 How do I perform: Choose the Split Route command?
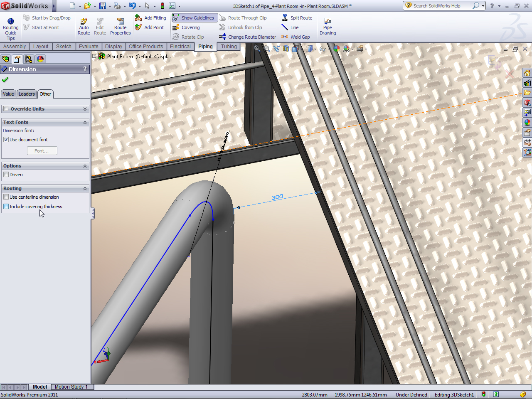[x=297, y=18]
